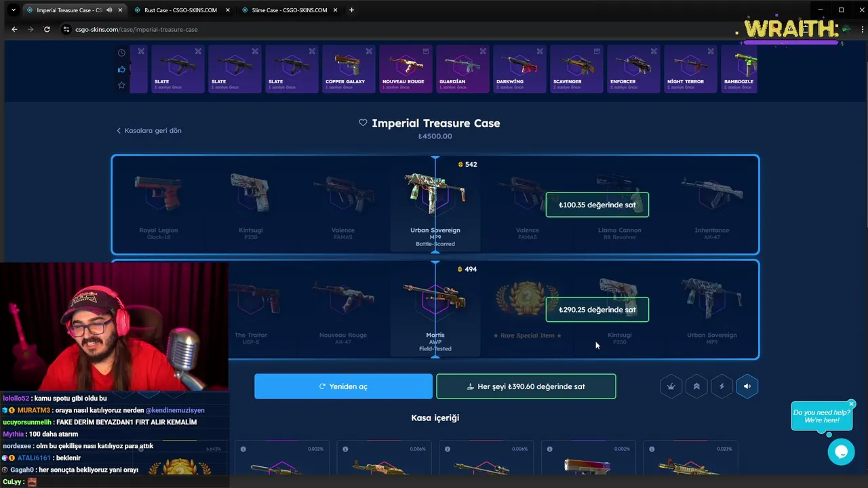
Task: Click the ₺4500.00 case price
Action: [435, 136]
